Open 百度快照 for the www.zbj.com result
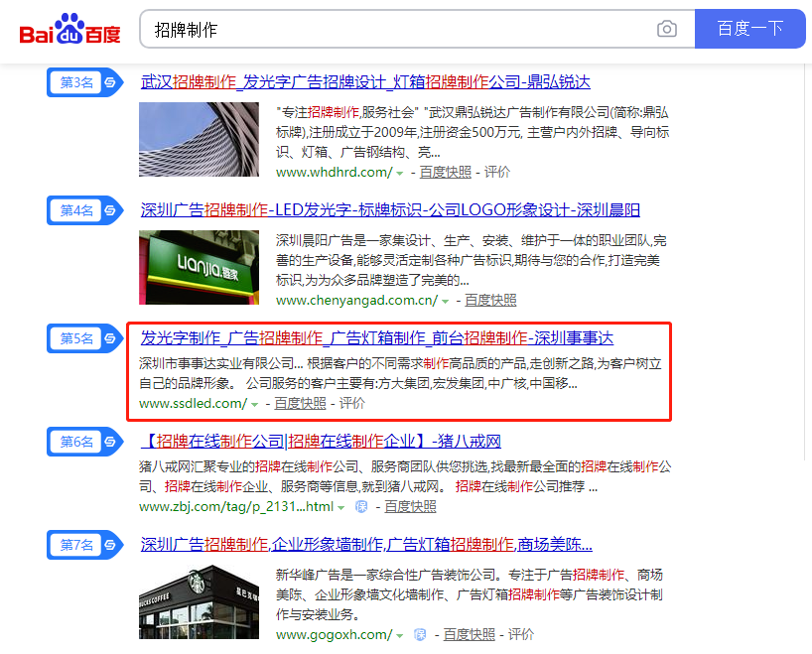The width and height of the screenshot is (812, 654). [410, 506]
